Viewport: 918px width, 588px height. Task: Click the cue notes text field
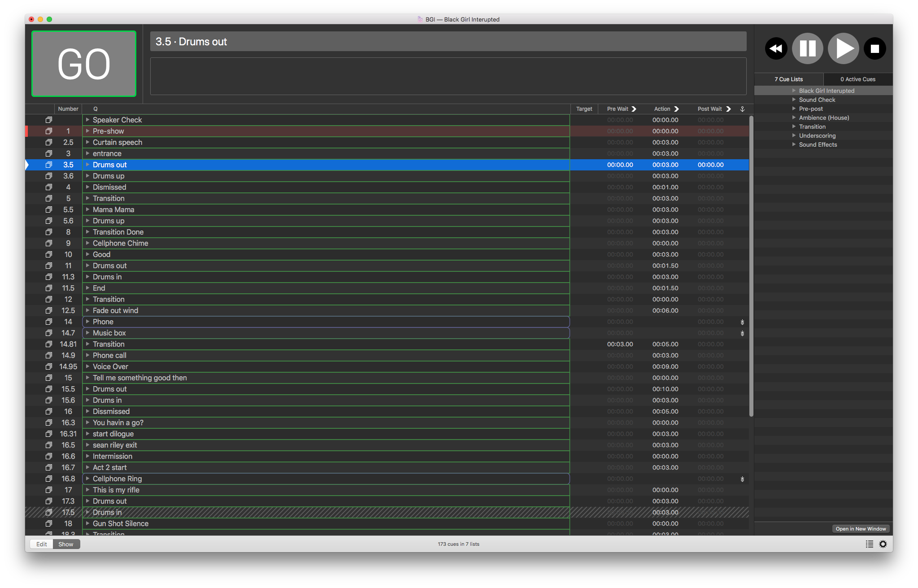tap(448, 76)
